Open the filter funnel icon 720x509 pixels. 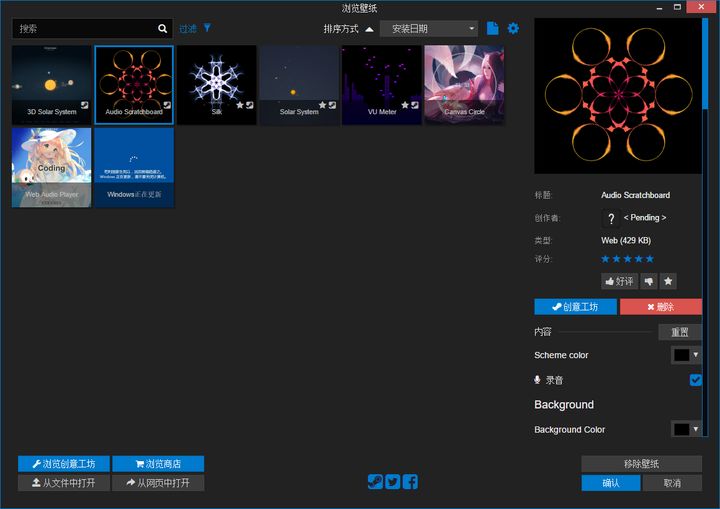click(x=208, y=28)
